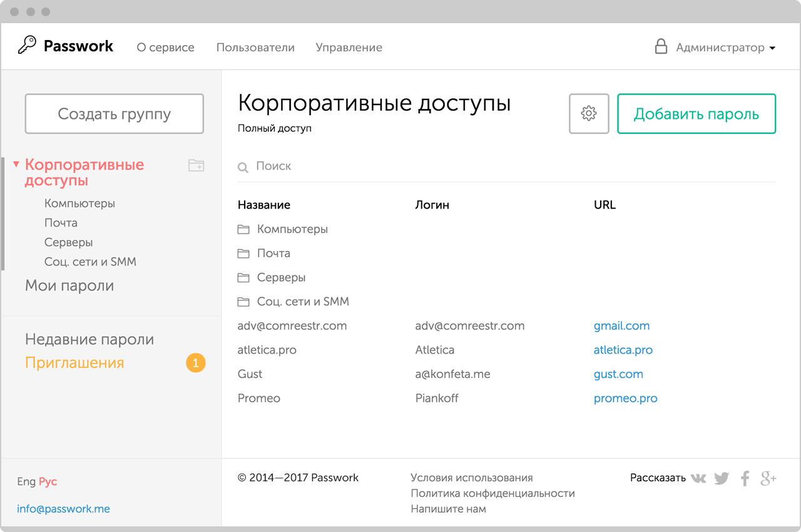Image resolution: width=801 pixels, height=532 pixels.
Task: Select Promeo password entry name
Action: tap(259, 399)
